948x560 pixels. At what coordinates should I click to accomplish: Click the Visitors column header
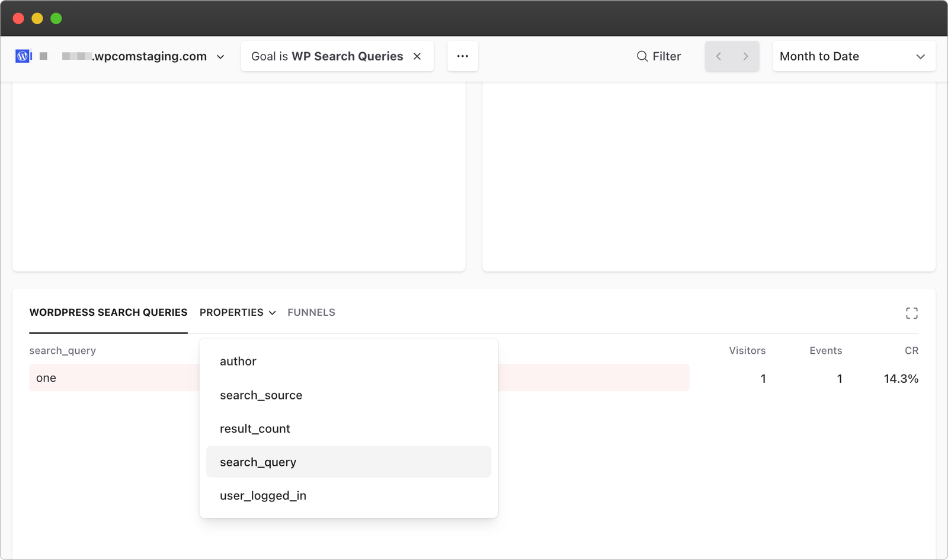pyautogui.click(x=747, y=350)
